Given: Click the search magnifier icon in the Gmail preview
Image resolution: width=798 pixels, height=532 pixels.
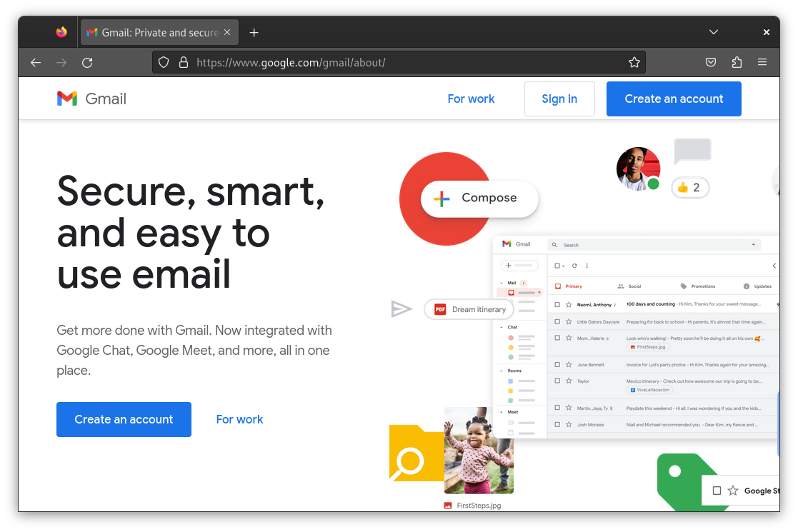Looking at the screenshot, I should coord(554,245).
